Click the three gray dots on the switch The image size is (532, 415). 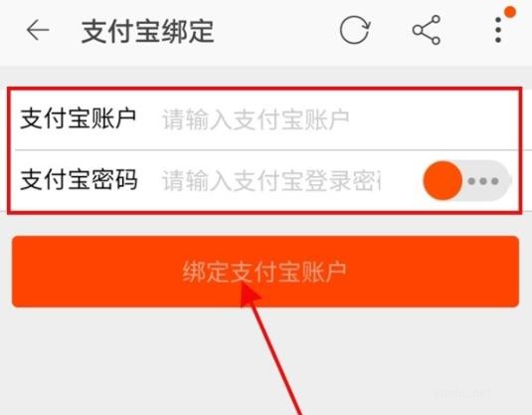[483, 181]
